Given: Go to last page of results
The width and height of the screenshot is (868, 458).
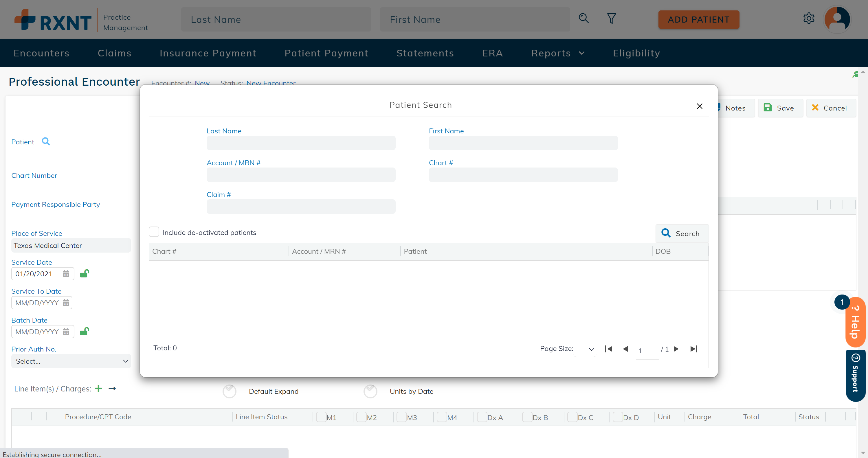Looking at the screenshot, I should pos(694,349).
